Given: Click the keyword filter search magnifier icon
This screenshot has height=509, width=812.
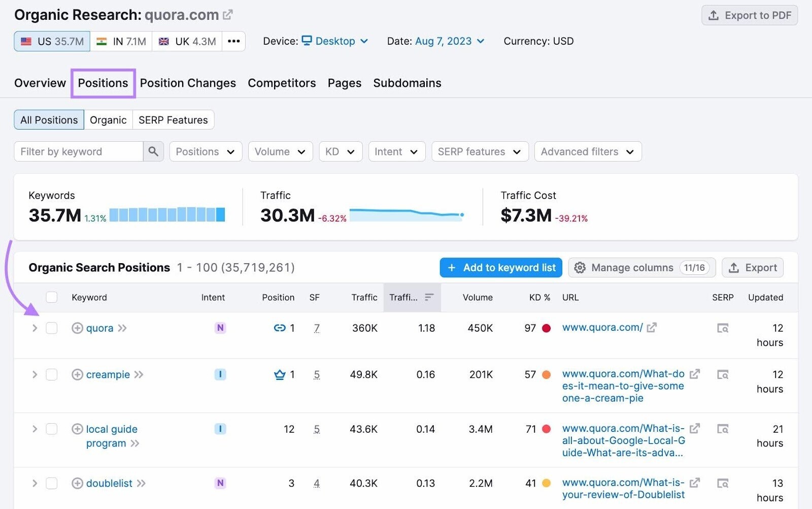Looking at the screenshot, I should (x=153, y=151).
